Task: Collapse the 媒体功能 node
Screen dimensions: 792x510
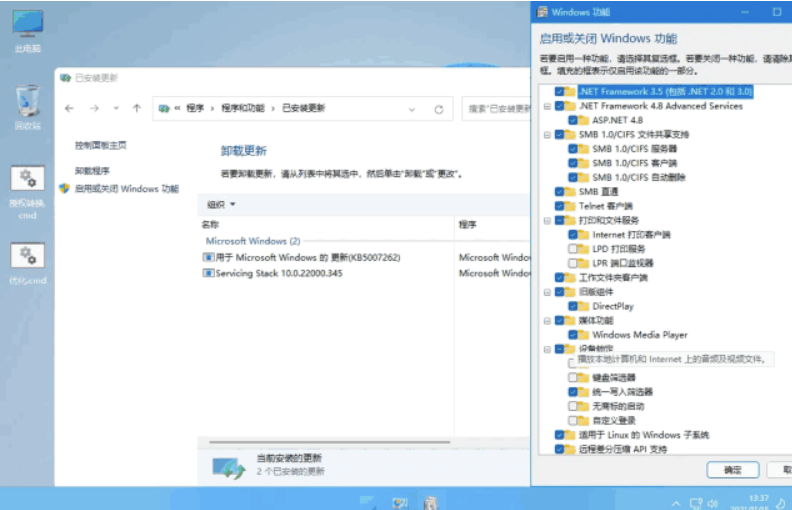Action: [x=547, y=321]
